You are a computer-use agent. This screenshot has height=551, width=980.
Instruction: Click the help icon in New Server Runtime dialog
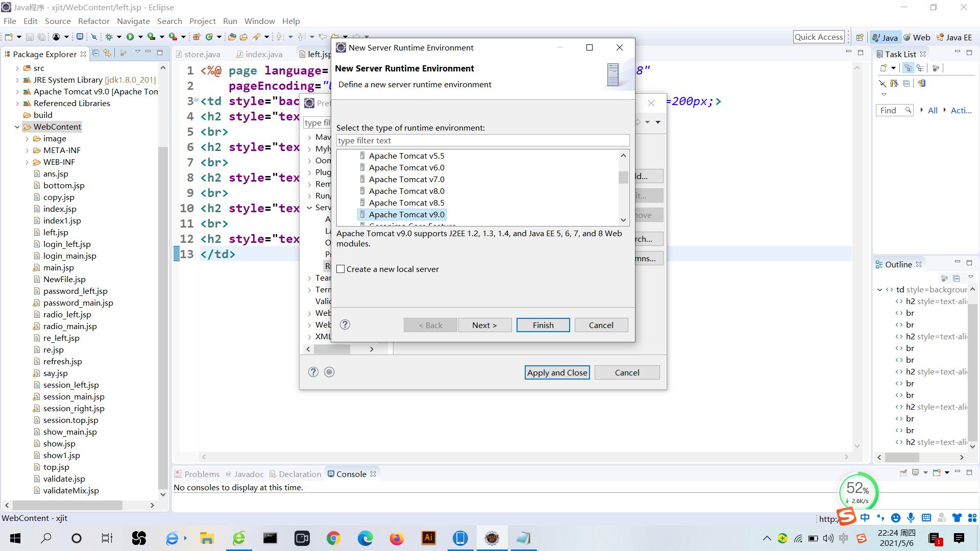click(345, 324)
